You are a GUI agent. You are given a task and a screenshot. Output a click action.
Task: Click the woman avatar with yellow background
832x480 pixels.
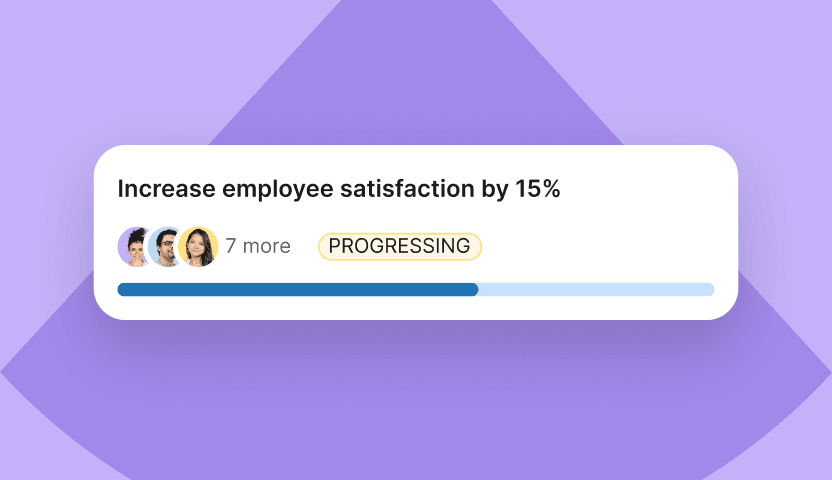[199, 246]
